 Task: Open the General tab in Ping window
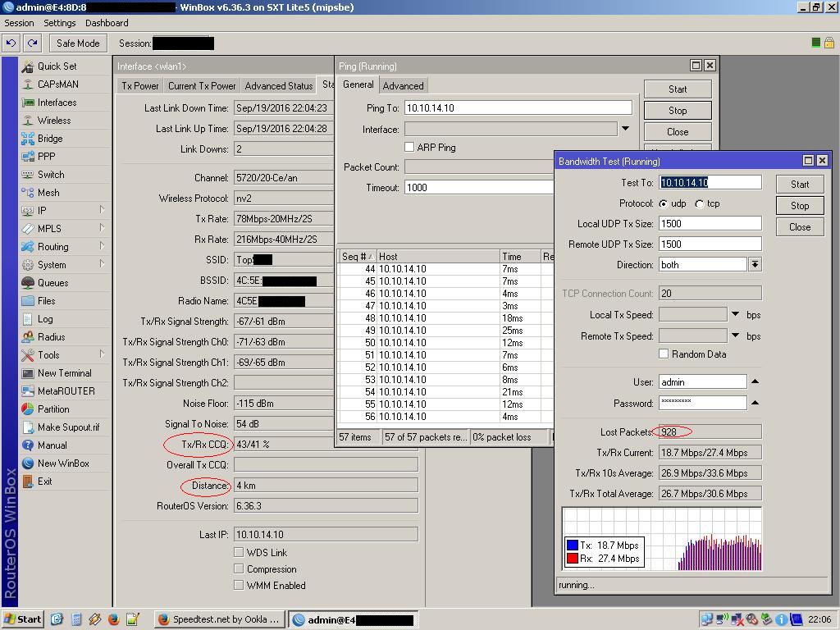pyautogui.click(x=358, y=84)
